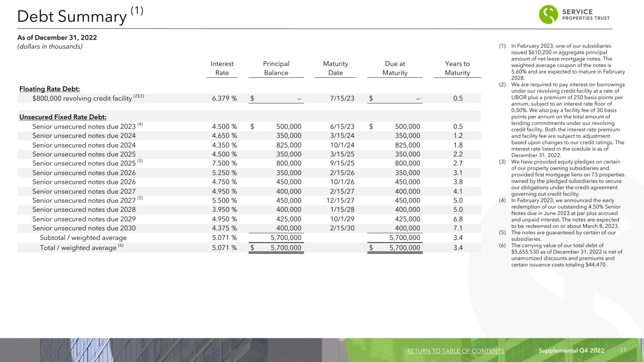Select the Senior unsecured notes due 2030 row

(x=249, y=228)
